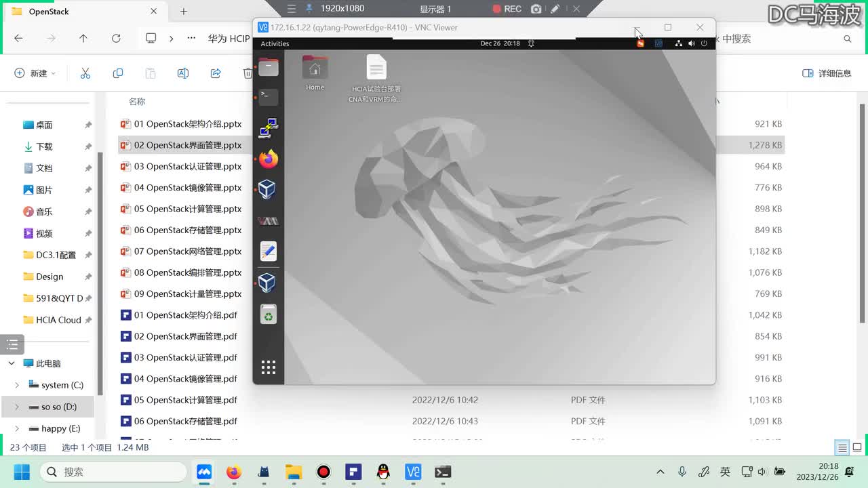Open GNOME volume indicator
The height and width of the screenshot is (488, 868).
click(x=691, y=43)
